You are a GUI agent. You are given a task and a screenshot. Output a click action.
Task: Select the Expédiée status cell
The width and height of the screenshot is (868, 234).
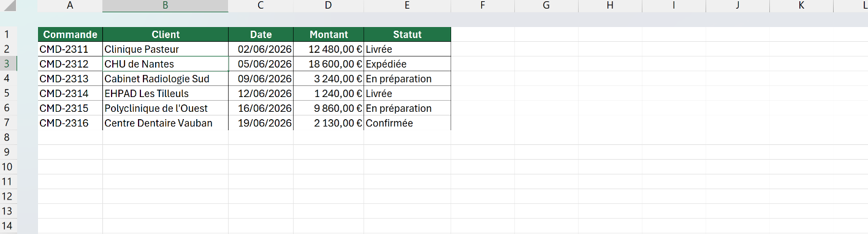408,64
